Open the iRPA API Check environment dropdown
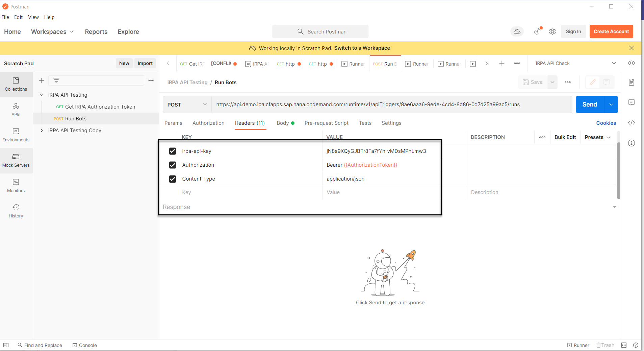Viewport: 644px width, 351px height. 576,63
